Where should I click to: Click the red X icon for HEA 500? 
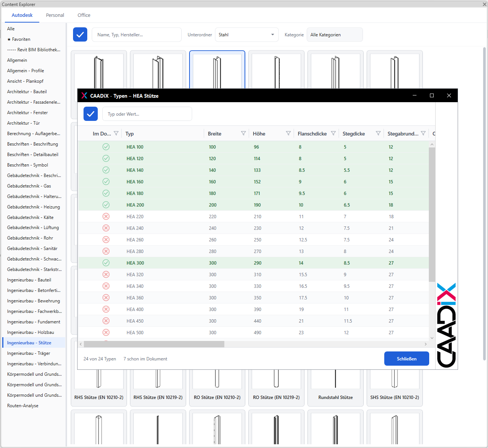(106, 332)
